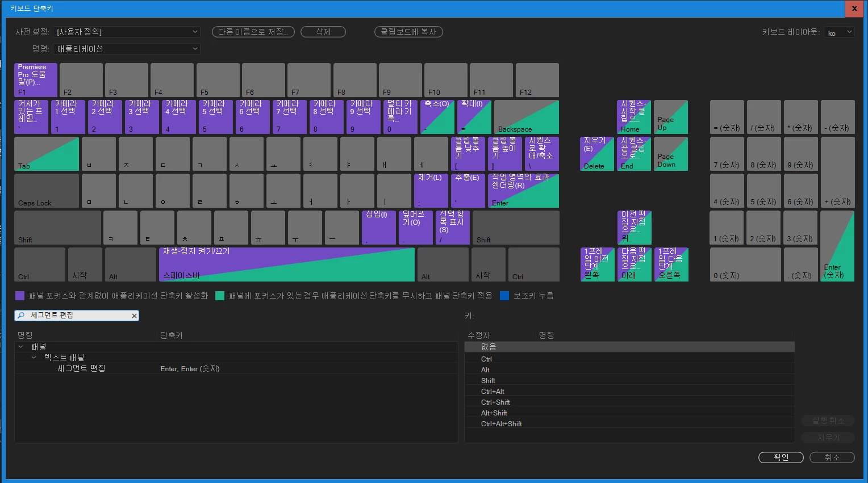Screen dimensions: 868x483
Task: Select the F1 Premiere Pro 도움말 key
Action: click(x=36, y=80)
